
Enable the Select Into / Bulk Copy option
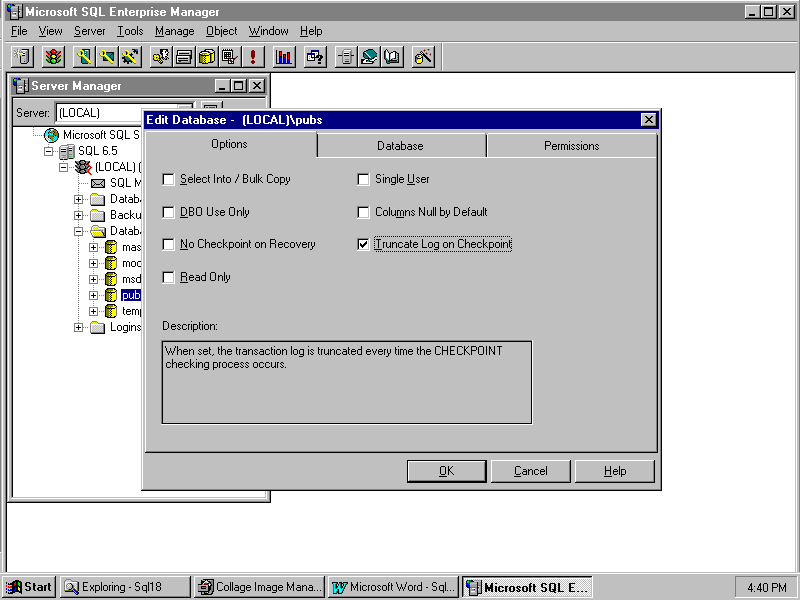tap(169, 180)
